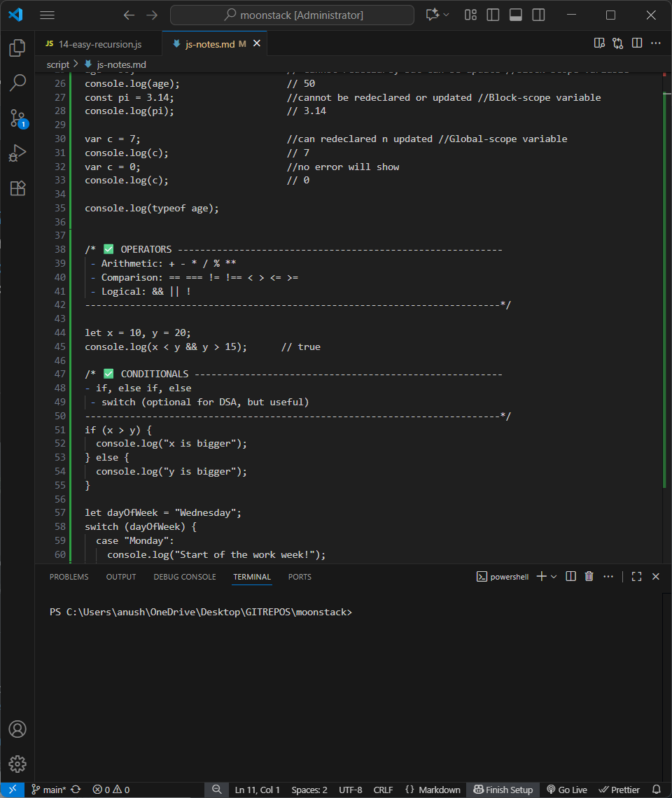Screen dimensions: 672x798
Task: Switch to 14-easy-recursion.js tab
Action: pos(99,44)
